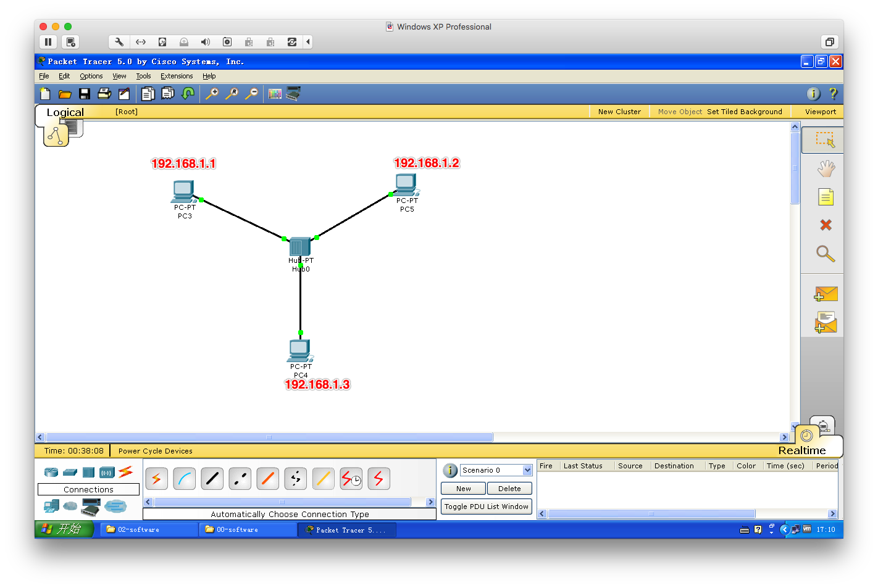Select the copper straight-through black cable
This screenshot has height=588, width=878.
pos(212,478)
